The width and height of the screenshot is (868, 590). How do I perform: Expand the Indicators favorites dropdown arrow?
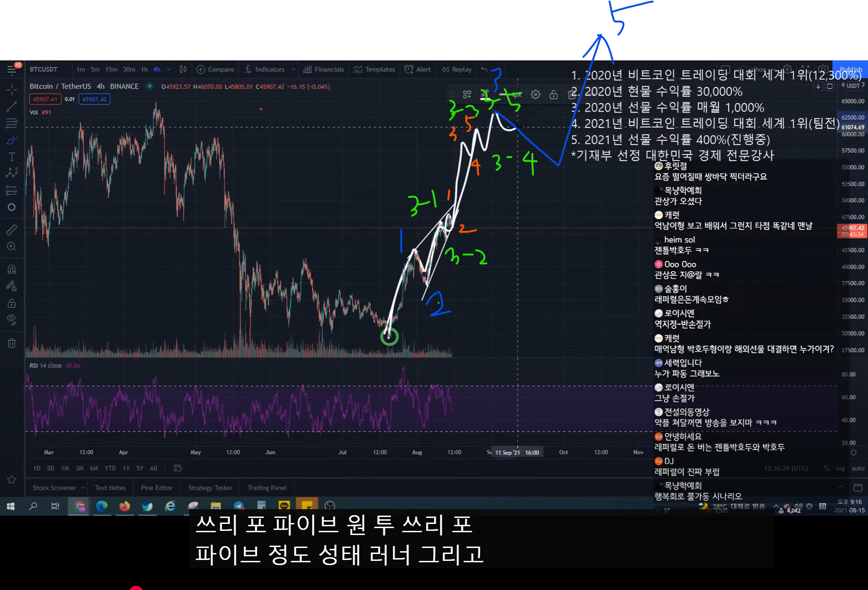tap(294, 69)
